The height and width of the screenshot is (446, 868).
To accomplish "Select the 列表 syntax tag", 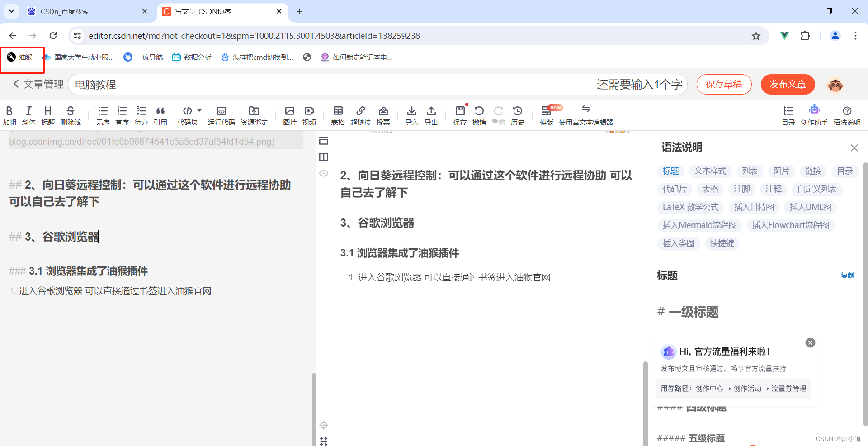I will (x=750, y=171).
